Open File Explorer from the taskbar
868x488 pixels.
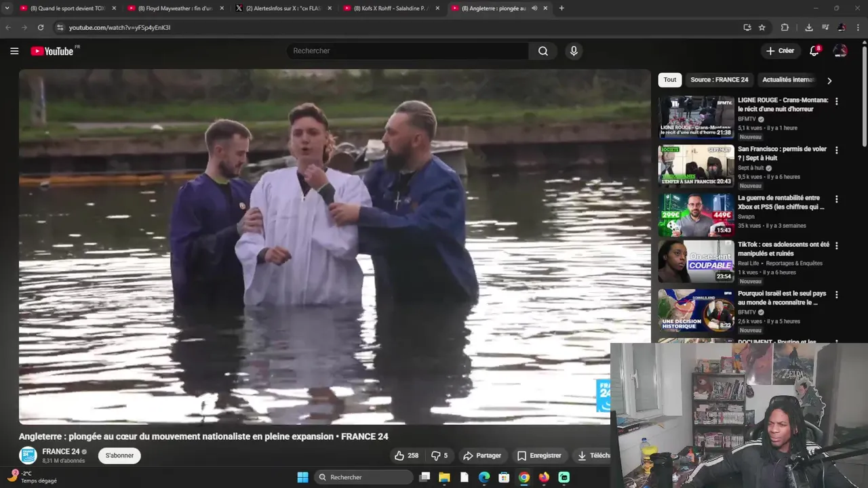click(444, 477)
